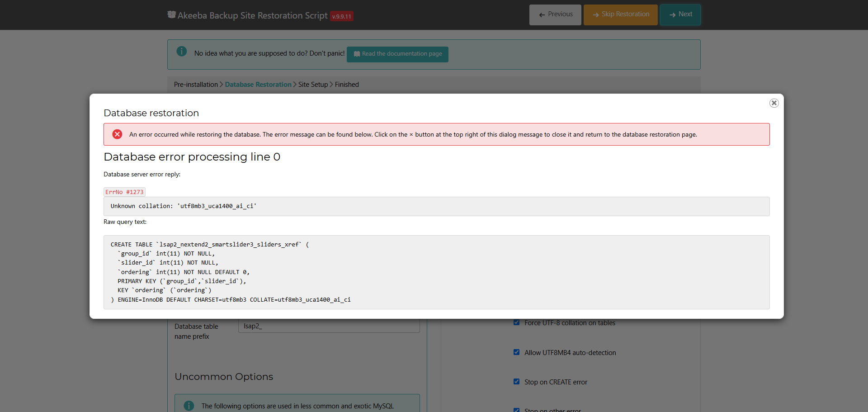868x412 pixels.
Task: Click the info icon under Uncommon Options
Action: (x=189, y=406)
